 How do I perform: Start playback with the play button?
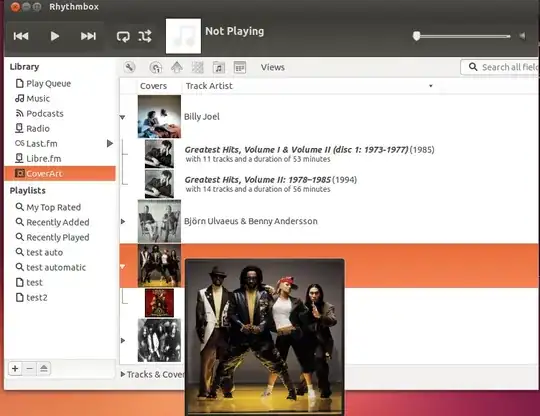pos(55,36)
